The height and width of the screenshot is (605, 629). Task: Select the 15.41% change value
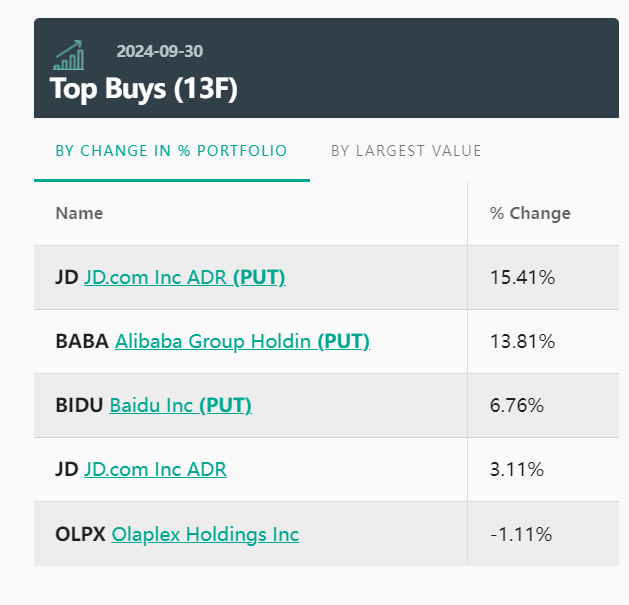tap(522, 277)
